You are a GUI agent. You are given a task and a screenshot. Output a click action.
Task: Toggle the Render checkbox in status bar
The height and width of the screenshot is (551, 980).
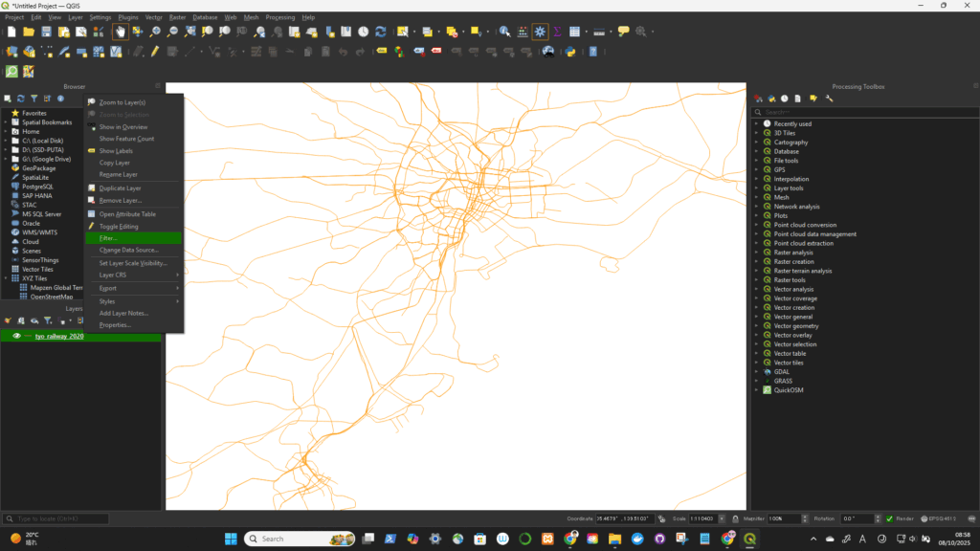[x=889, y=518]
